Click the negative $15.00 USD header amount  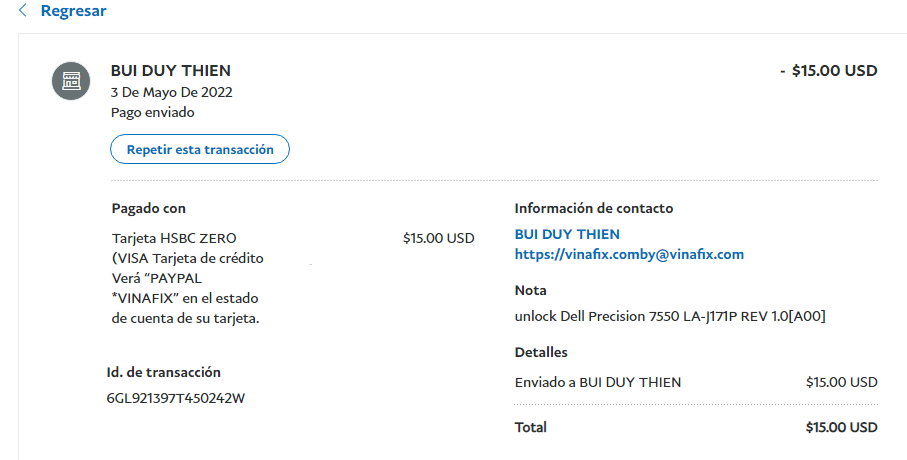tap(828, 71)
